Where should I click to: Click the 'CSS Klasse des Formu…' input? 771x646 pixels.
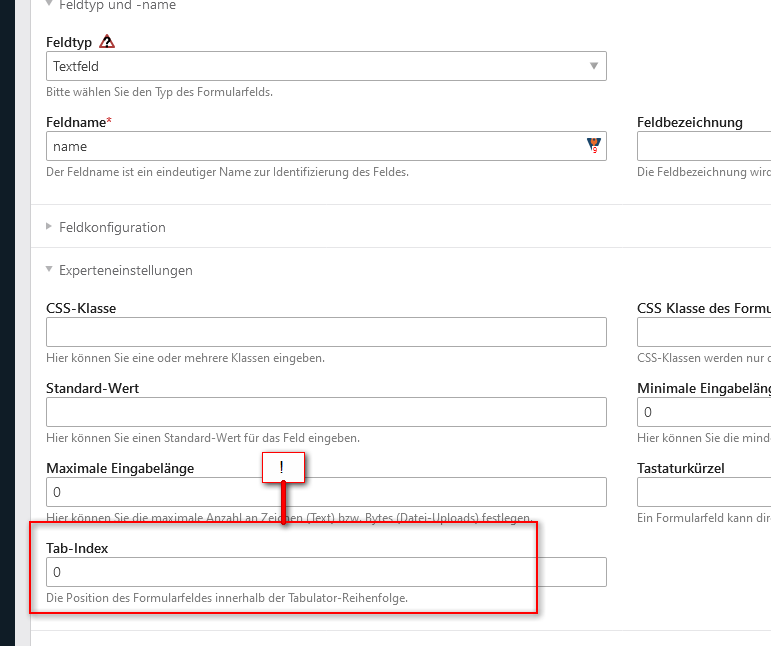point(703,332)
